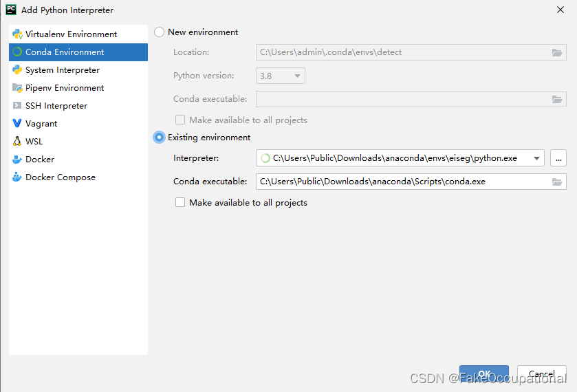
Task: Choose WSL in sidebar
Action: click(78, 142)
